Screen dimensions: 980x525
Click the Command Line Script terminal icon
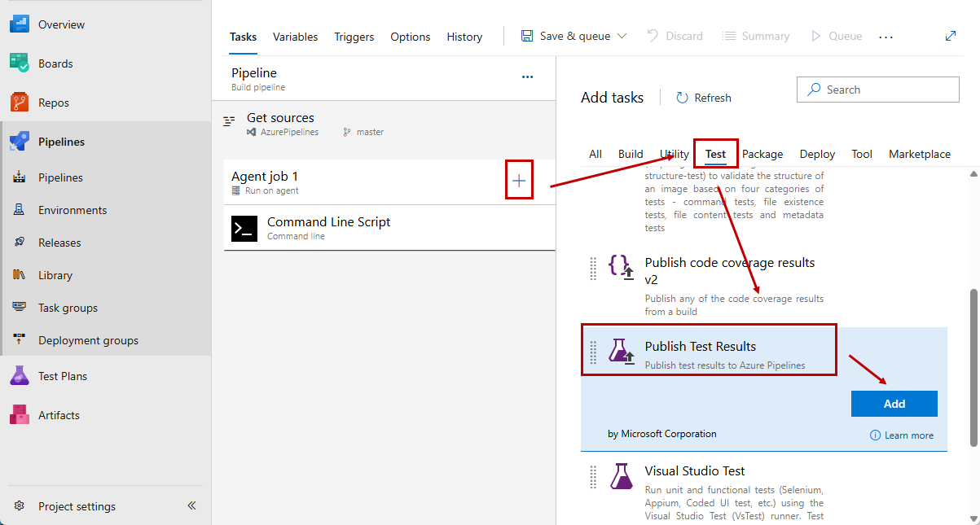click(244, 229)
